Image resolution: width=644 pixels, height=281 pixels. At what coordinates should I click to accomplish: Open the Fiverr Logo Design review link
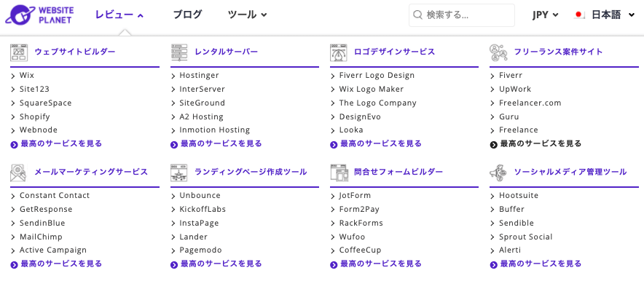(x=377, y=76)
